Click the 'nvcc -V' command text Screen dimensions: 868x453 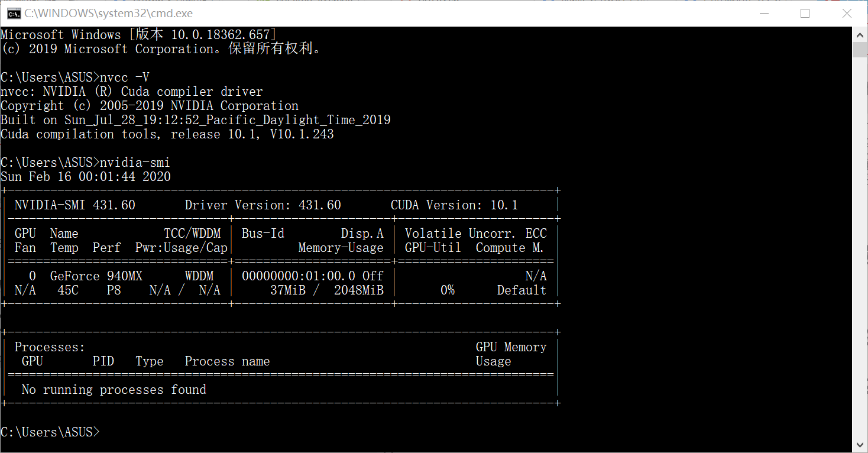point(125,77)
